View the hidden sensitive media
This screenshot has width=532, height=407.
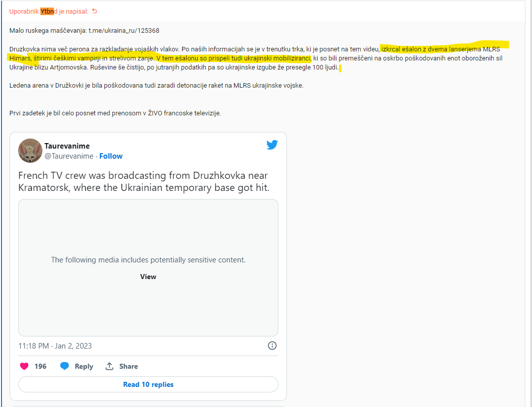148,277
